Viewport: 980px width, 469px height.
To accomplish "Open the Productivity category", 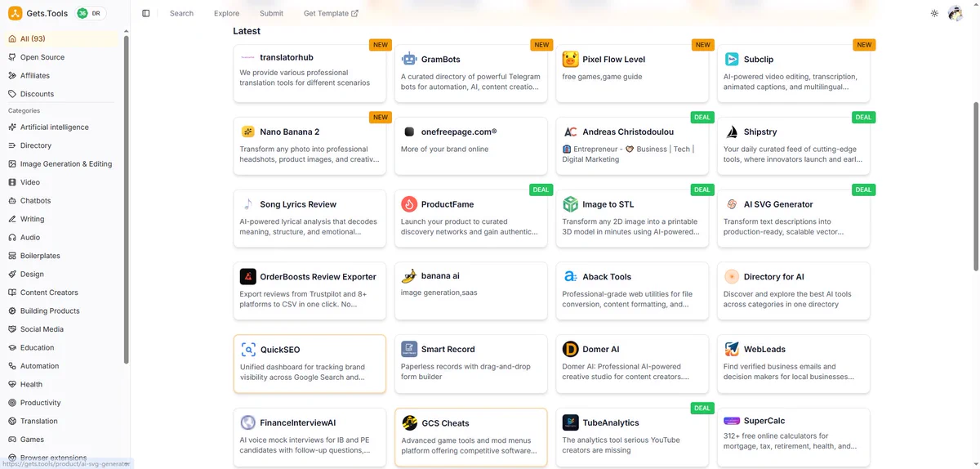I will [61, 403].
